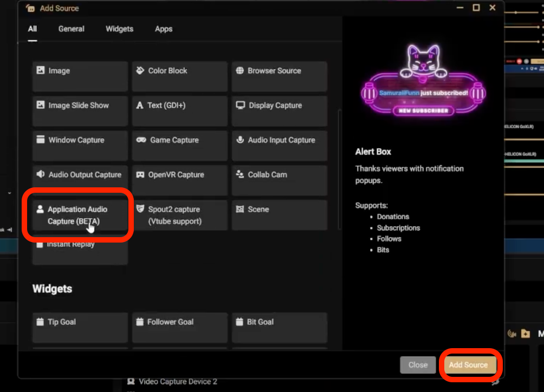Pick the Browser Source option
This screenshot has width=544, height=392.
tap(279, 71)
